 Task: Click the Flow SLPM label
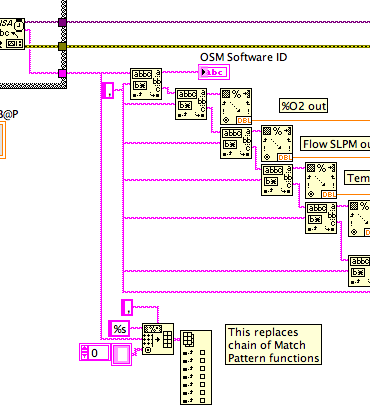335,144
